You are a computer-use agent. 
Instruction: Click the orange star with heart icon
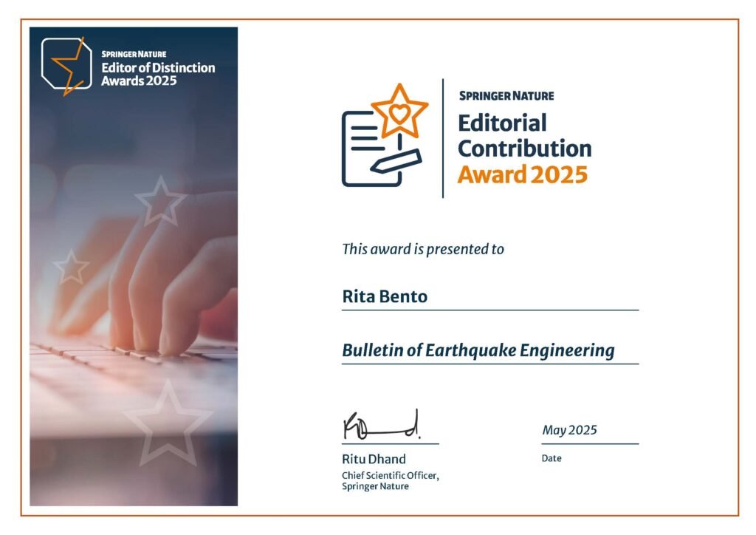(x=399, y=112)
